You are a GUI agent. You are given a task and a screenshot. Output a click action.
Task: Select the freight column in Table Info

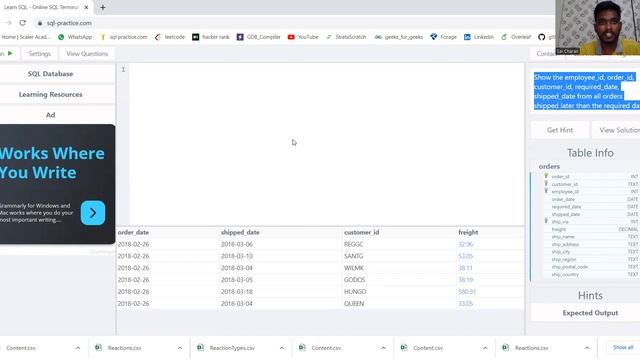559,229
